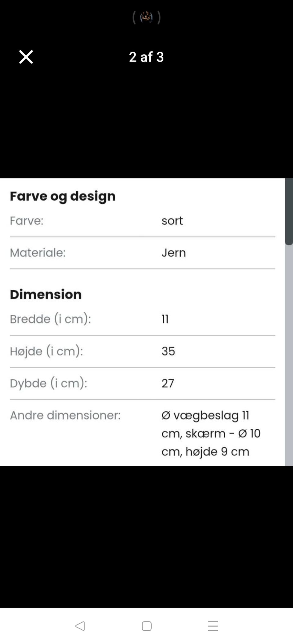Viewport: 293px width, 644px height.
Task: Click the depth value '27'
Action: coord(168,383)
